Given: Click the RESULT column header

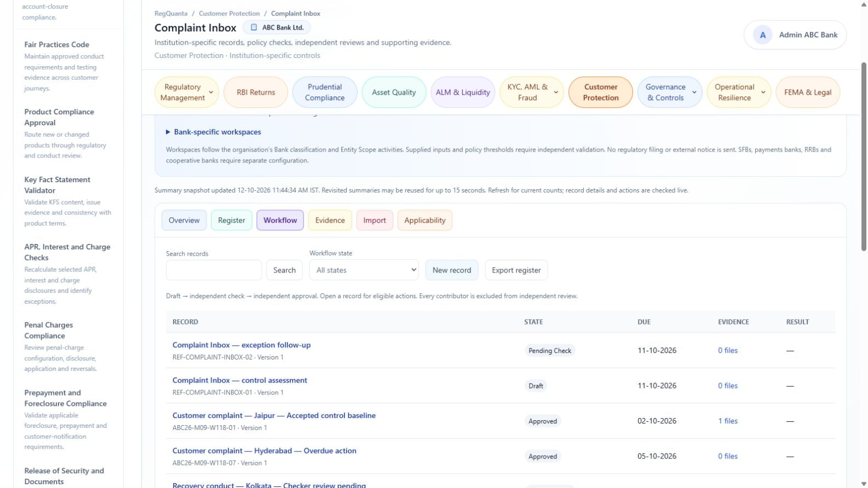Looking at the screenshot, I should click(797, 322).
